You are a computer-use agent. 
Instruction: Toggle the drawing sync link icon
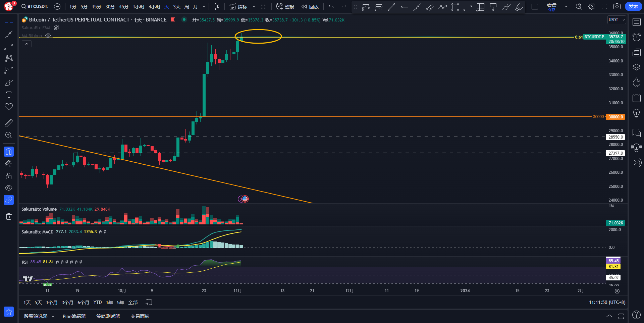9,200
